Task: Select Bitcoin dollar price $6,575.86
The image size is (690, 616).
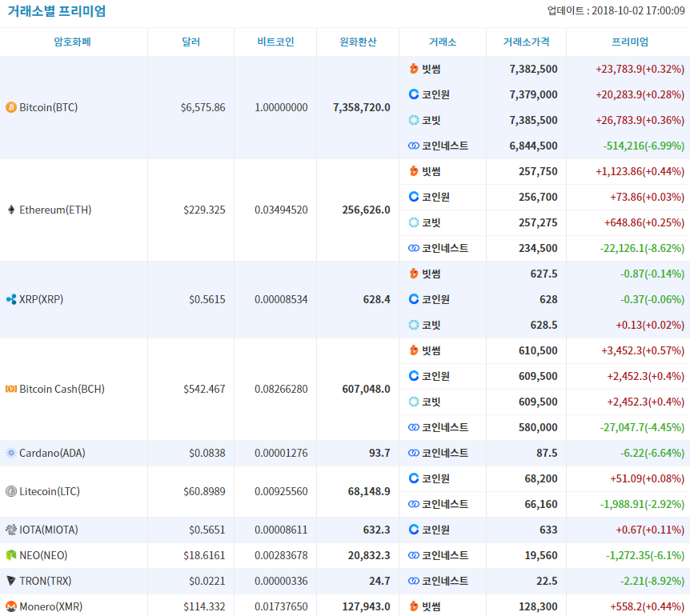Action: pyautogui.click(x=203, y=107)
